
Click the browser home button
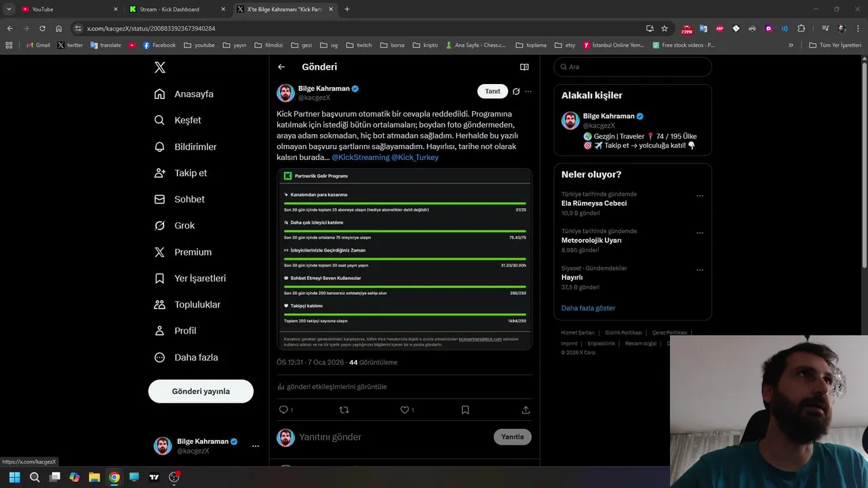(x=59, y=28)
